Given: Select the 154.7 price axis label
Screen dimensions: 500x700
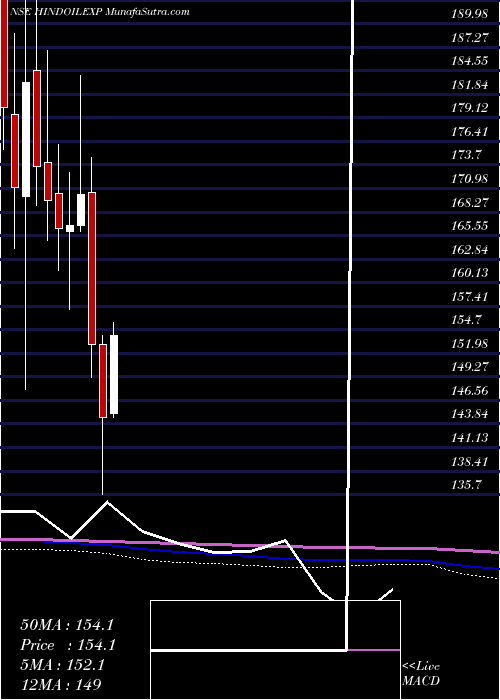Looking at the screenshot, I should click(467, 321).
